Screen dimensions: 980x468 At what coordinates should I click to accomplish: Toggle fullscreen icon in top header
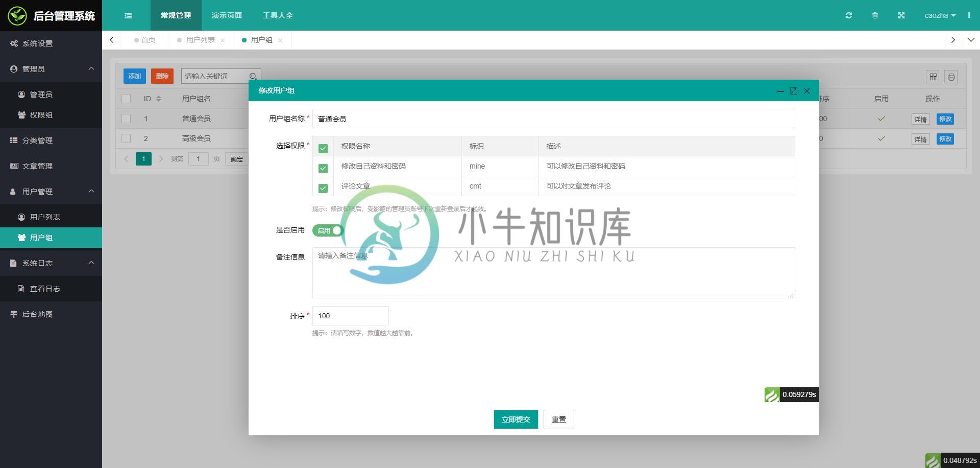click(901, 15)
